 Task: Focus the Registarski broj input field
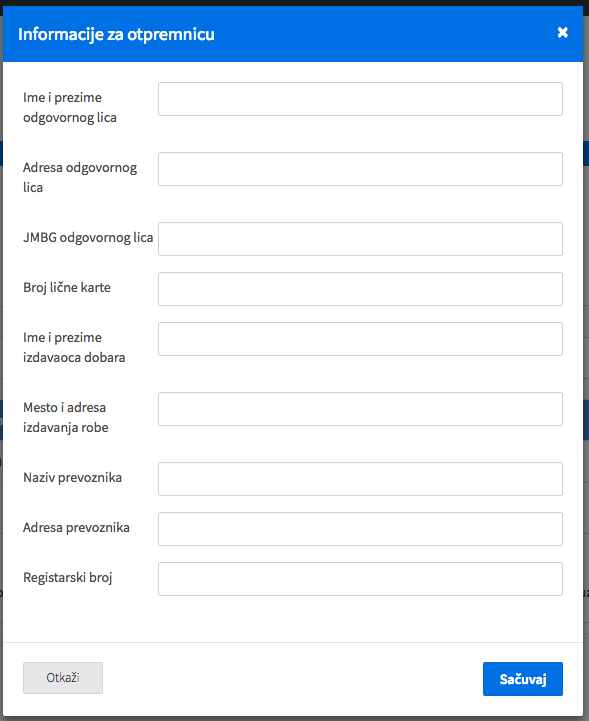[360, 579]
